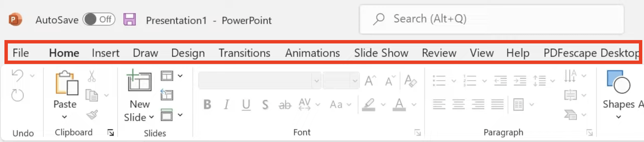Toggle Italic formatting
644x142 pixels.
226,104
